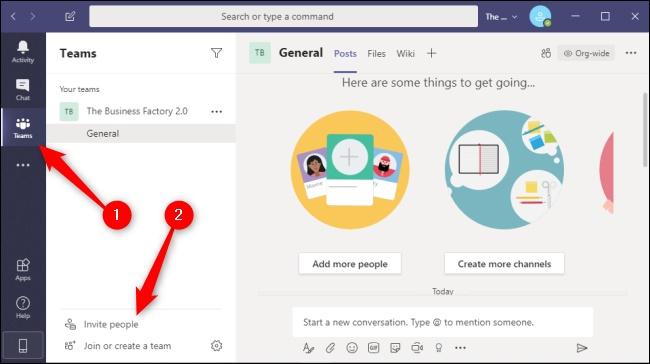The image size is (650, 364).
Task: Click the send message arrow icon
Action: click(582, 348)
